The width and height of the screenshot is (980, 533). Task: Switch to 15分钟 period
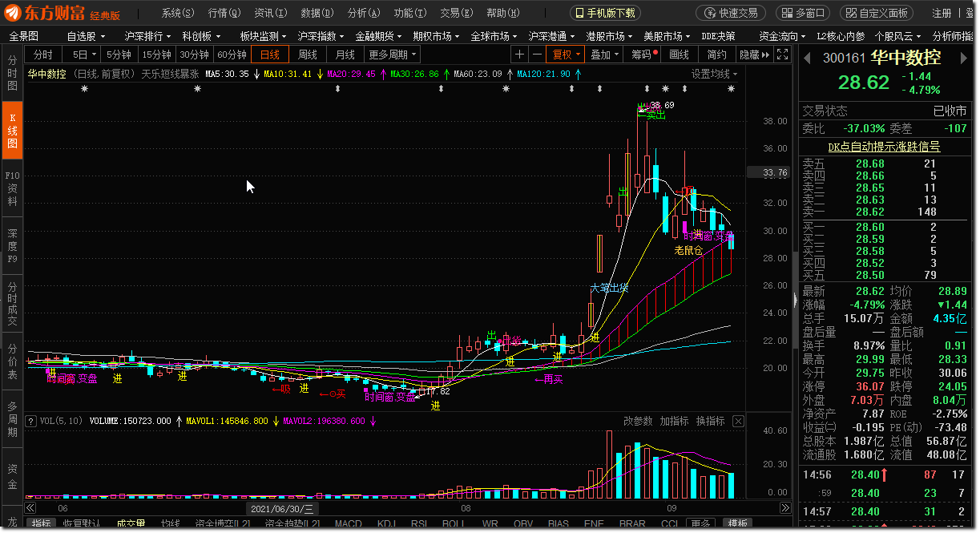coord(157,54)
